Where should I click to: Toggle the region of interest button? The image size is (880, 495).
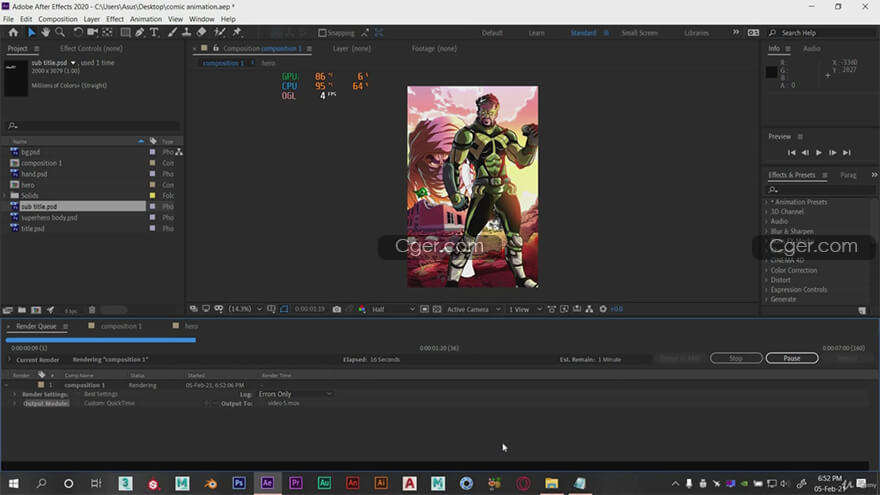click(425, 309)
